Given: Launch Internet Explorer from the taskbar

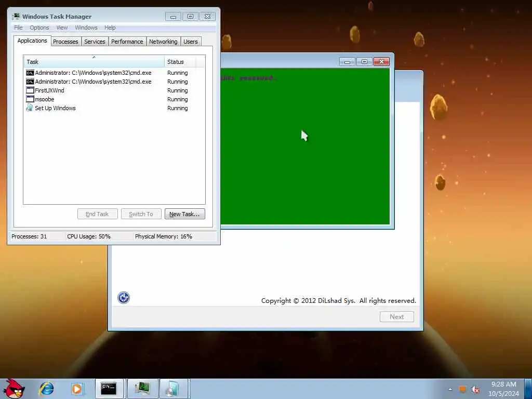Looking at the screenshot, I should 46,389.
